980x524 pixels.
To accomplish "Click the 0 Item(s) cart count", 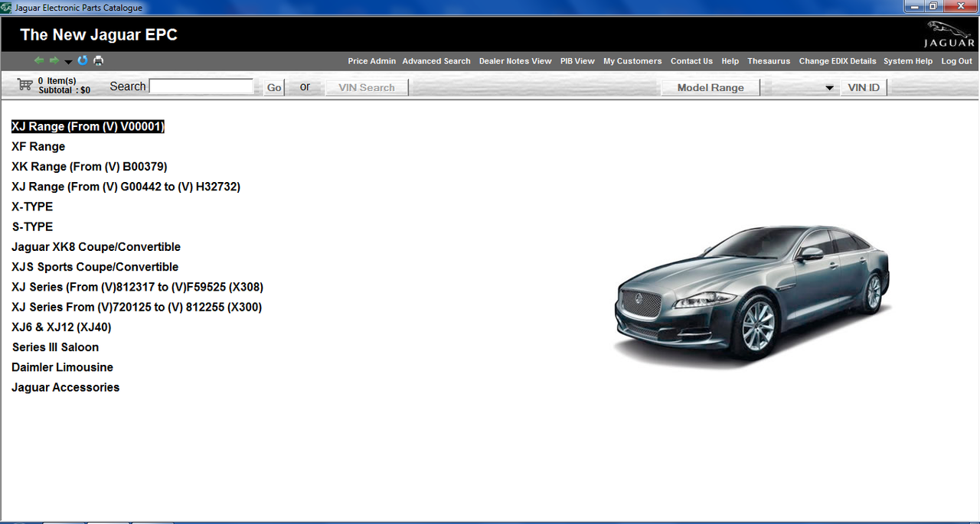I will pos(57,80).
